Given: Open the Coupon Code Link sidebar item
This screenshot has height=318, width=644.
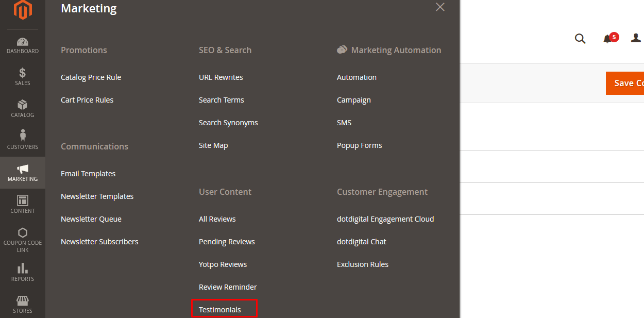Looking at the screenshot, I should click(x=23, y=240).
